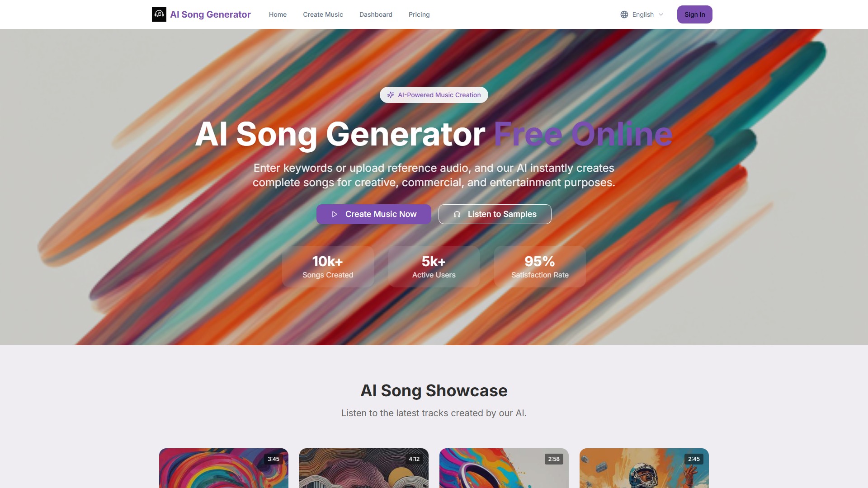Open the Dashboard nav link
Screen dimensions: 868x488
[x=376, y=14]
